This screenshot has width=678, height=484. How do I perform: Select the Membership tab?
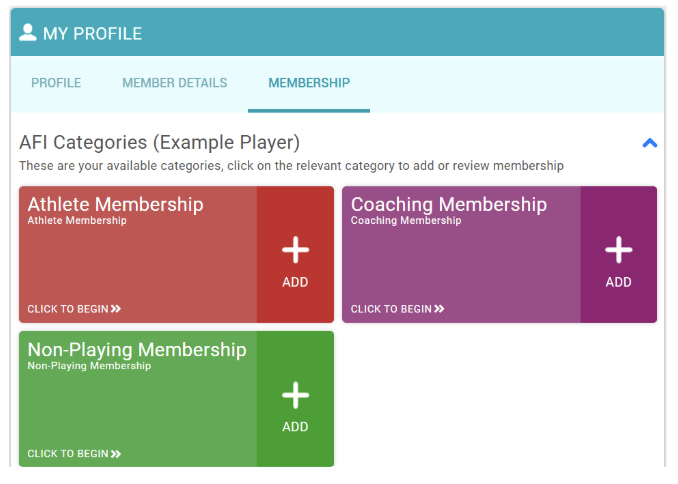[309, 83]
